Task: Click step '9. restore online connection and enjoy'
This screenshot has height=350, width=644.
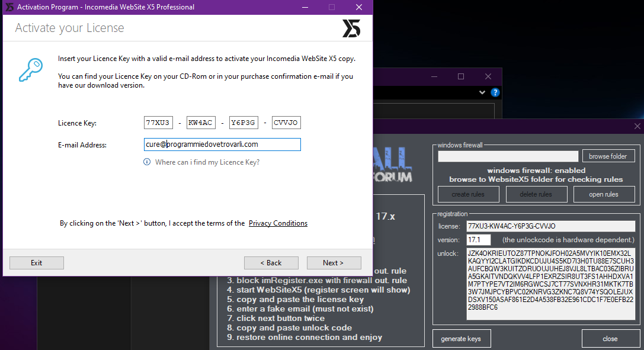Action: (305, 338)
